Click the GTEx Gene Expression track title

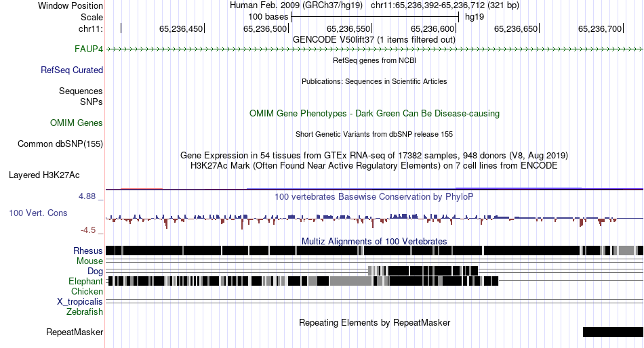click(x=374, y=156)
